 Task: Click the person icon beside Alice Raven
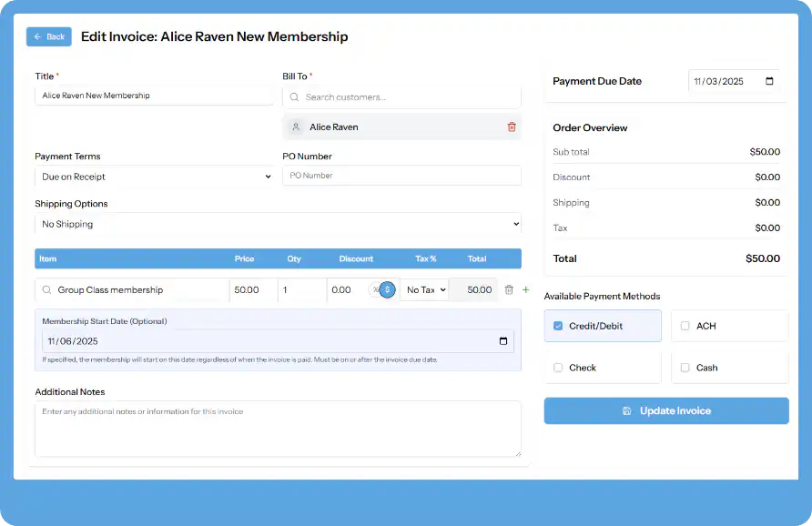point(296,126)
